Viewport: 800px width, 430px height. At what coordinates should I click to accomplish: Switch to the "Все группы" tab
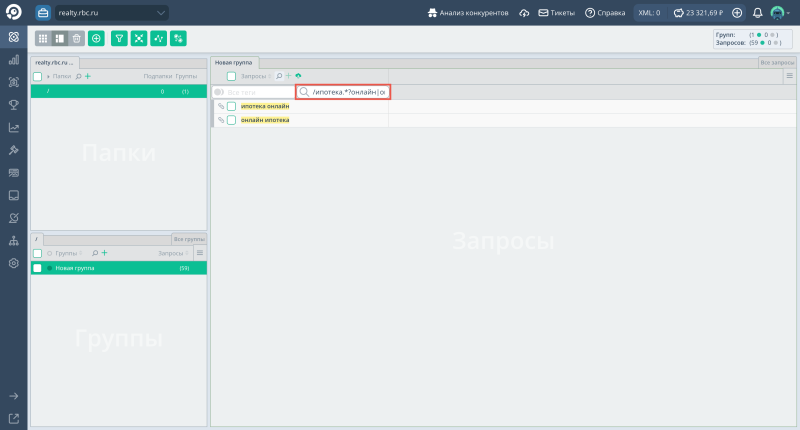click(189, 239)
